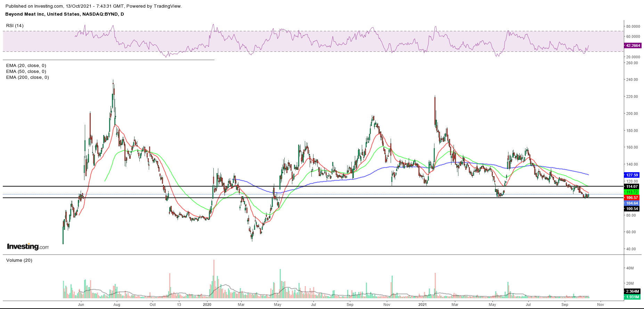Click the 240.00 price axis label
This screenshot has width=644, height=309.
632,80
